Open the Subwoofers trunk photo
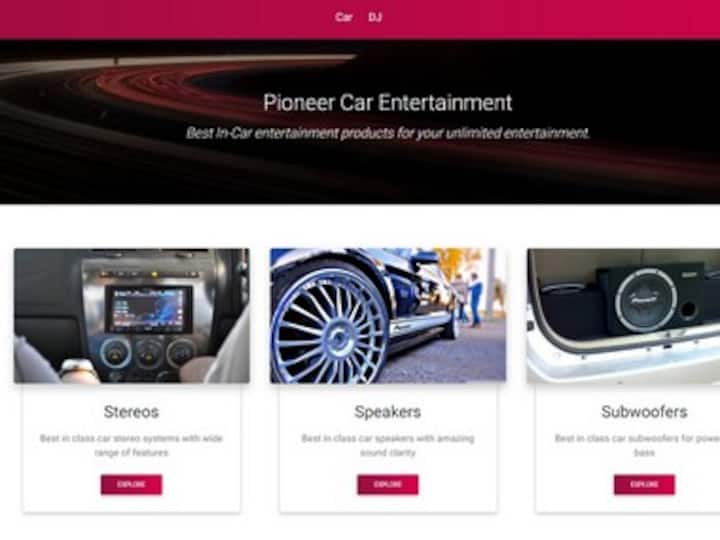Image resolution: width=720 pixels, height=540 pixels. click(624, 316)
